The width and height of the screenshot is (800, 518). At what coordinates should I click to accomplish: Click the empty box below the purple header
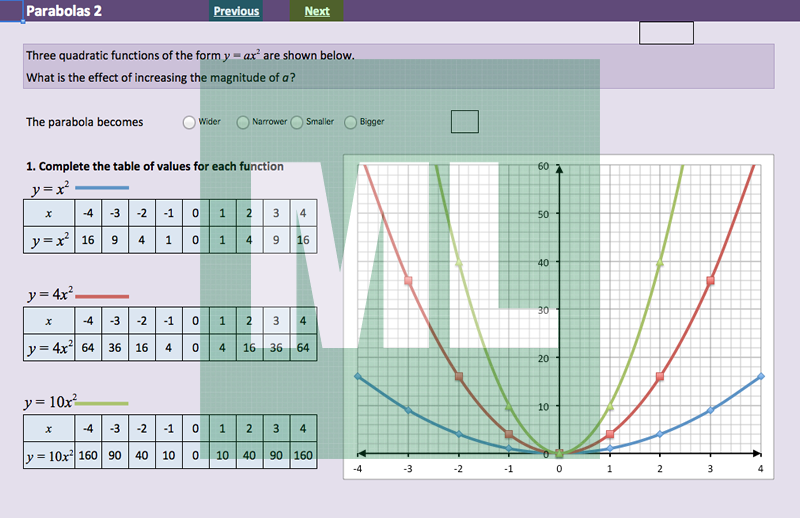(666, 33)
